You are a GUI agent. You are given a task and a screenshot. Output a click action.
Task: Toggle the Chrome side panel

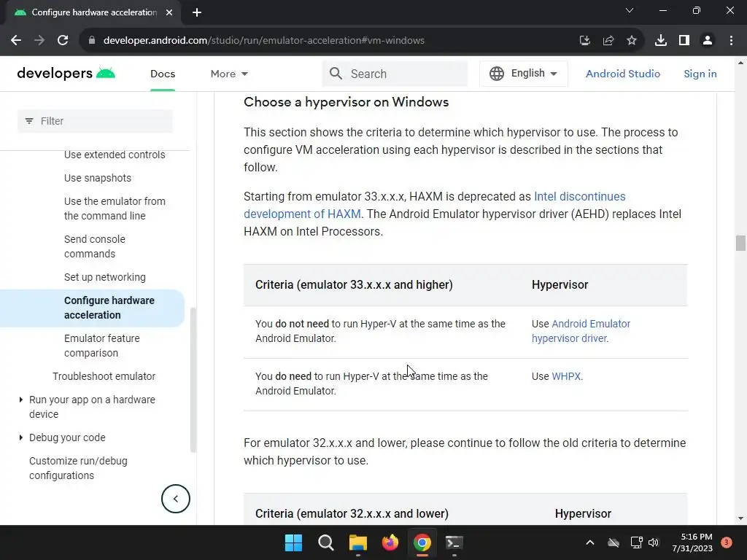(684, 41)
